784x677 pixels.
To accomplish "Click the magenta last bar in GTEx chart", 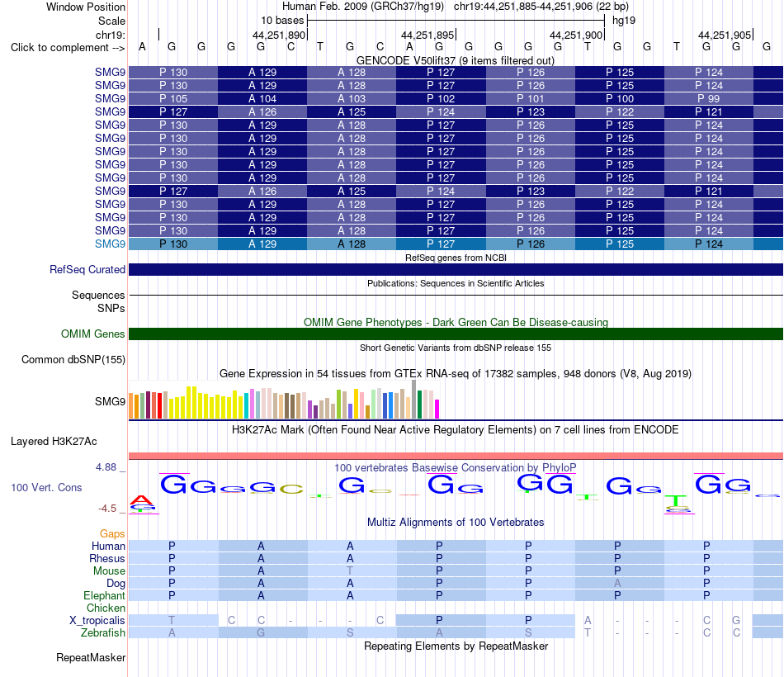I will (437, 409).
